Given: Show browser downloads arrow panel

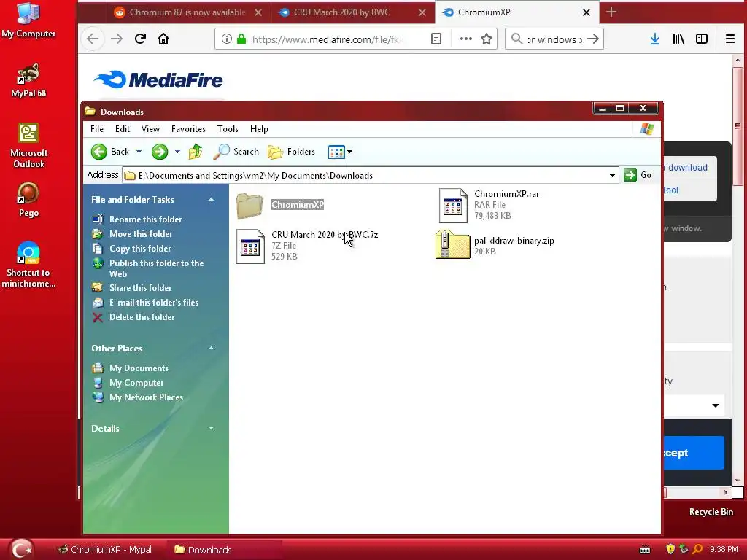Looking at the screenshot, I should coord(655,39).
